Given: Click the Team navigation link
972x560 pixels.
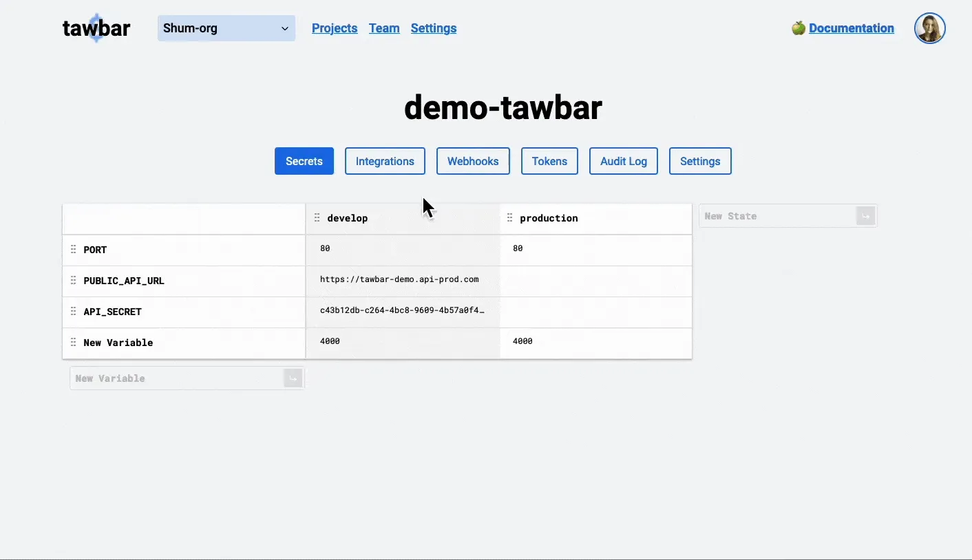Looking at the screenshot, I should click(384, 28).
